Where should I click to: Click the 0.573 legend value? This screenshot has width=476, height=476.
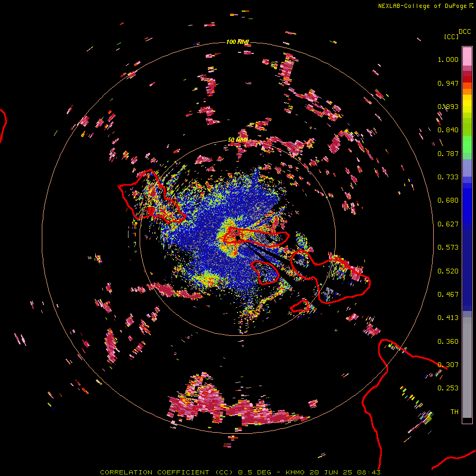(x=448, y=248)
